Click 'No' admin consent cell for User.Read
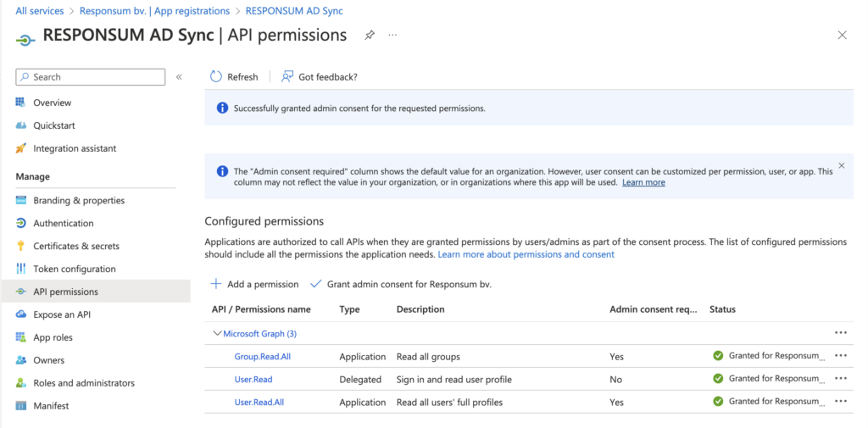 click(615, 380)
